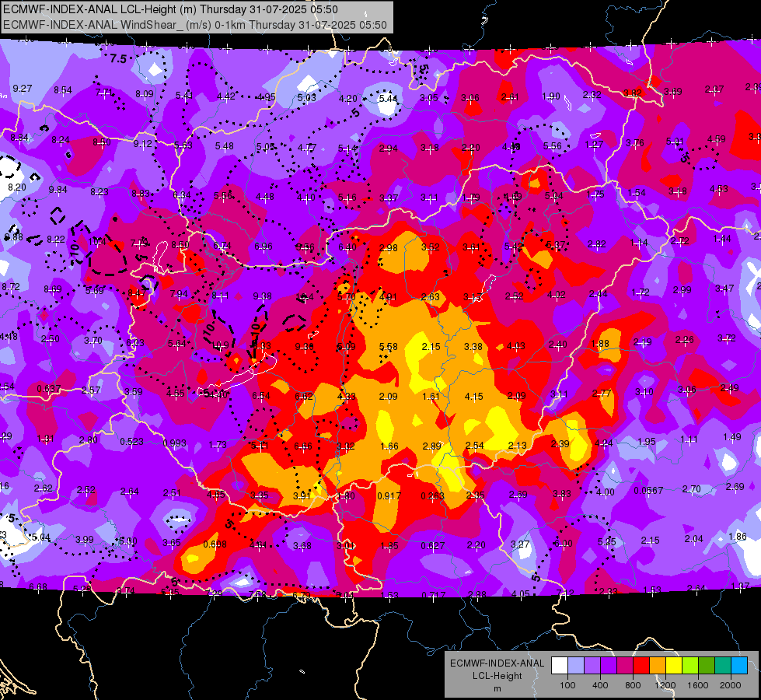Click the wind shear value '0.917'
The width and height of the screenshot is (761, 700).
[x=389, y=496]
